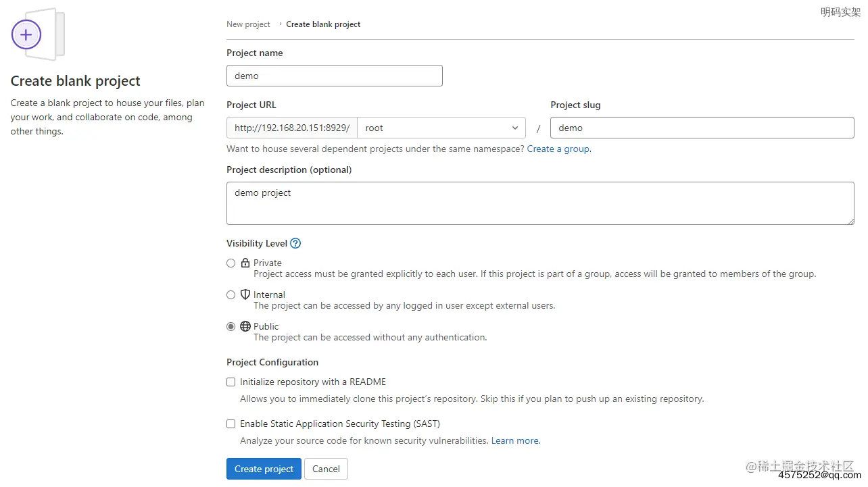This screenshot has height=487, width=868.
Task: Click the Cancel button
Action: pos(326,469)
